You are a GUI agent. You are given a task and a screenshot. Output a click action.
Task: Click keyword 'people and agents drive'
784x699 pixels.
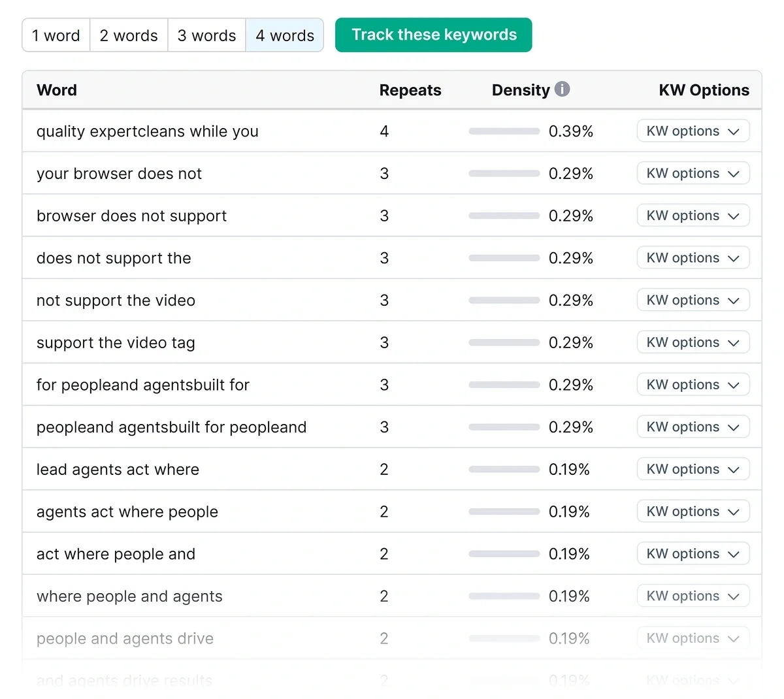[x=125, y=639]
